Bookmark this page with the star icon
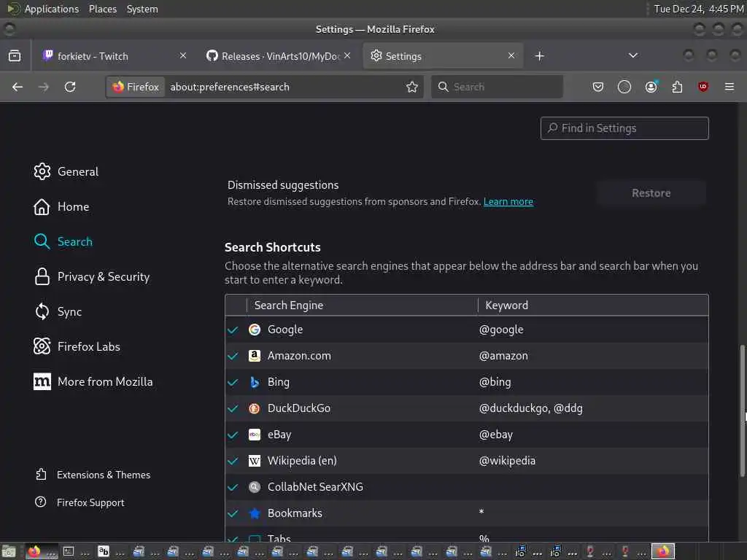 click(412, 87)
